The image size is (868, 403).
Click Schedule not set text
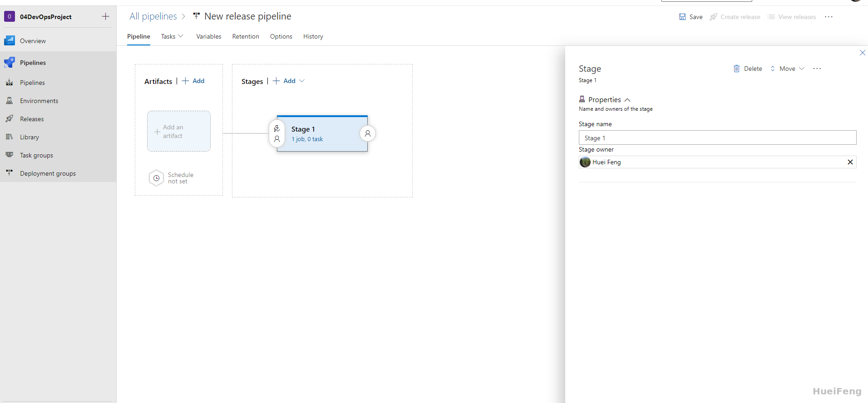pyautogui.click(x=181, y=178)
